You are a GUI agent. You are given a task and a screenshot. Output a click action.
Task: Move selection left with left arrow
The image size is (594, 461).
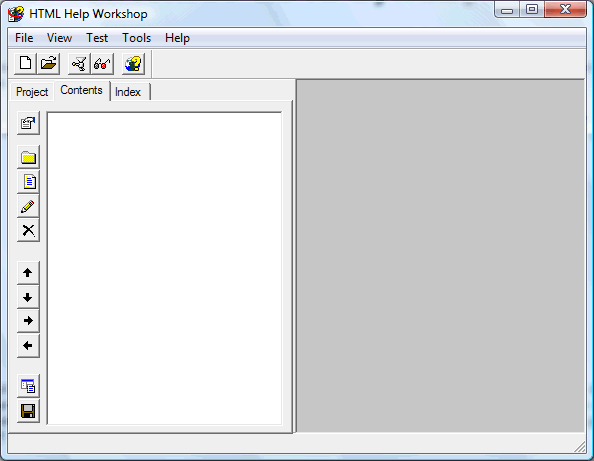(28, 346)
